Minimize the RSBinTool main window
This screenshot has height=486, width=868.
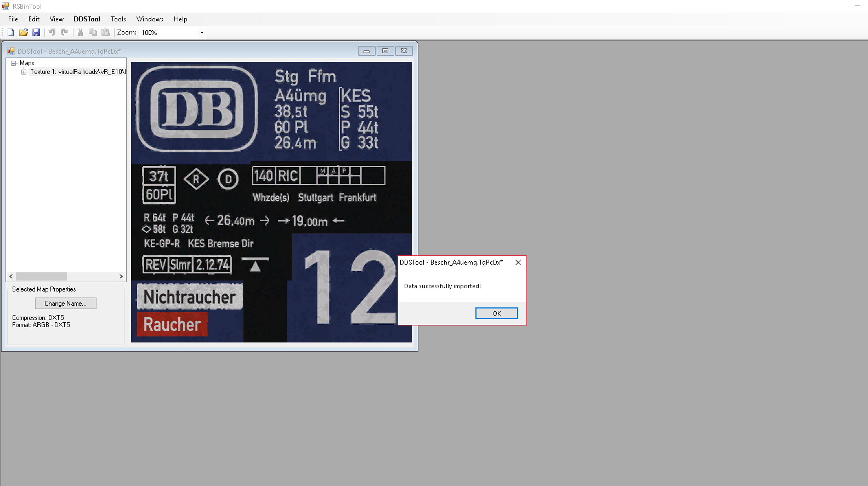[x=858, y=6]
